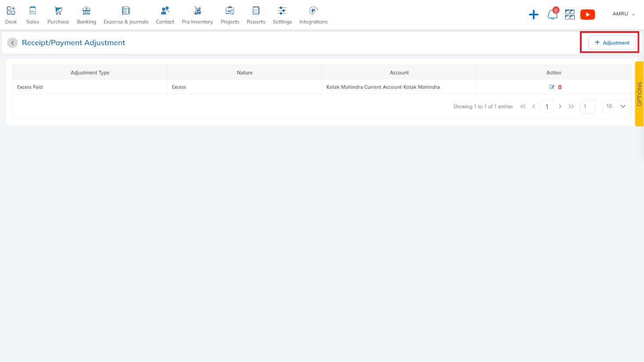The image size is (644, 362).
Task: Open the Contact icon
Action: pos(165,11)
